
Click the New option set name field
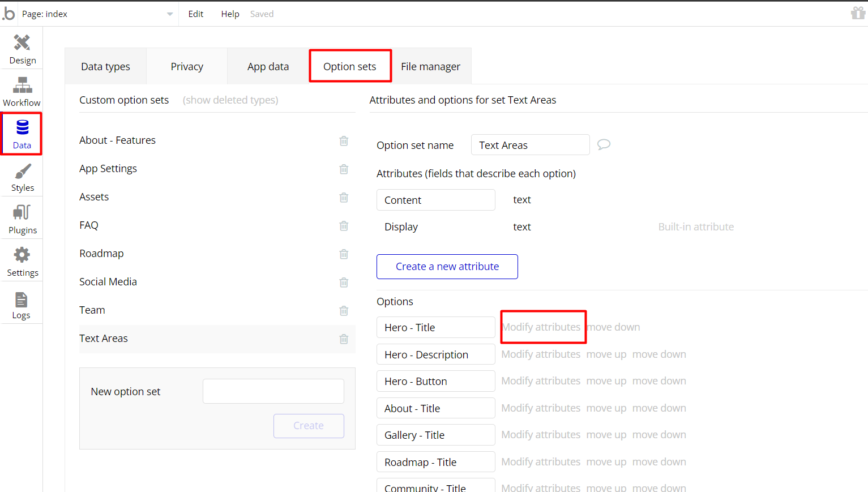click(273, 391)
